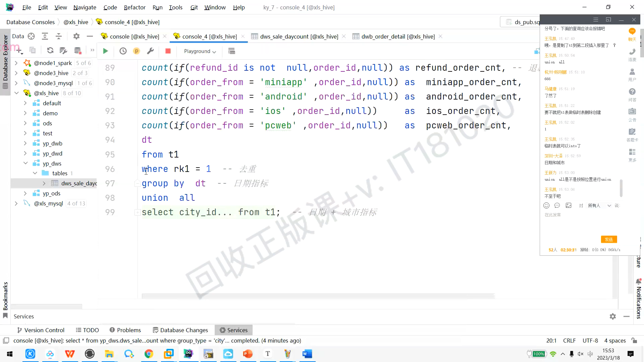Click the orange send button in chat
644x362 pixels.
click(x=609, y=239)
